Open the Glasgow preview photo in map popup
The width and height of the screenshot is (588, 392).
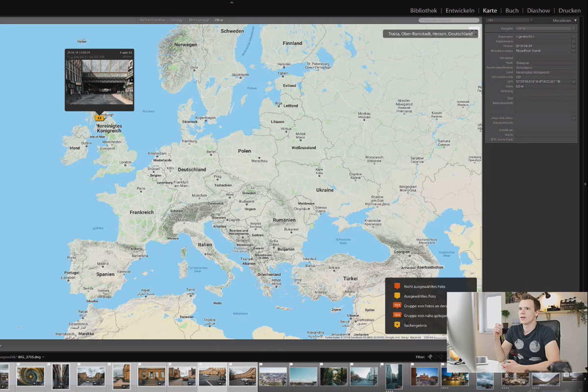point(99,82)
